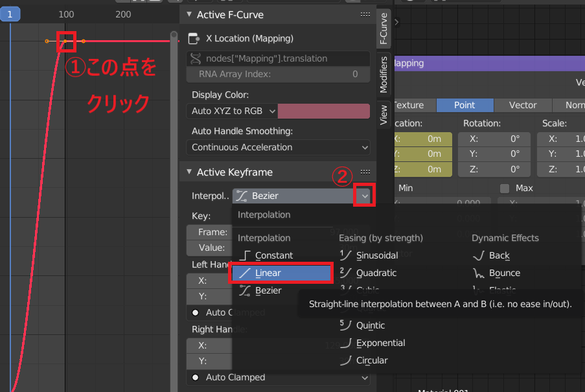The height and width of the screenshot is (392, 585).
Task: Click the Circular curve icon
Action: tap(346, 361)
